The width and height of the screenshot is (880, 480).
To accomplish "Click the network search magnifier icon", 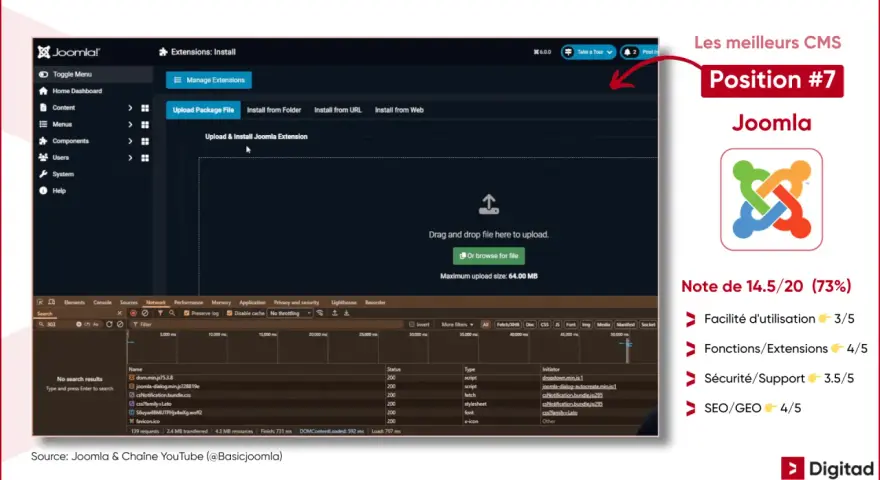I will 172,313.
